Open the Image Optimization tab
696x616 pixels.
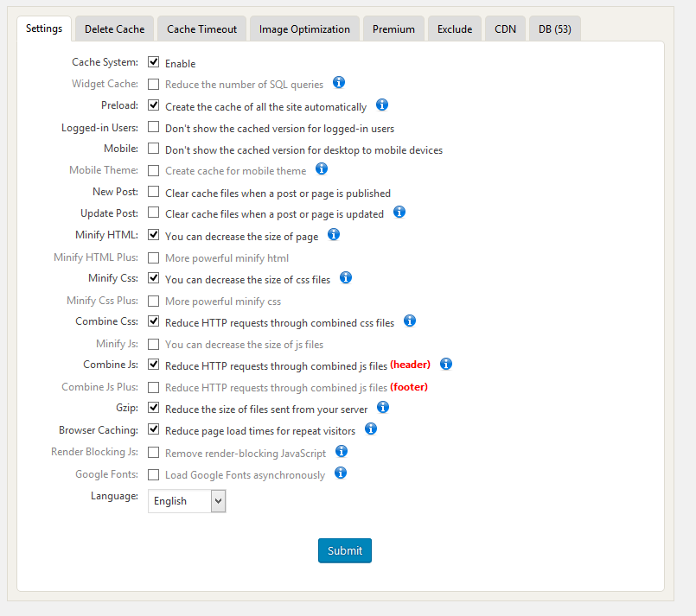point(304,29)
